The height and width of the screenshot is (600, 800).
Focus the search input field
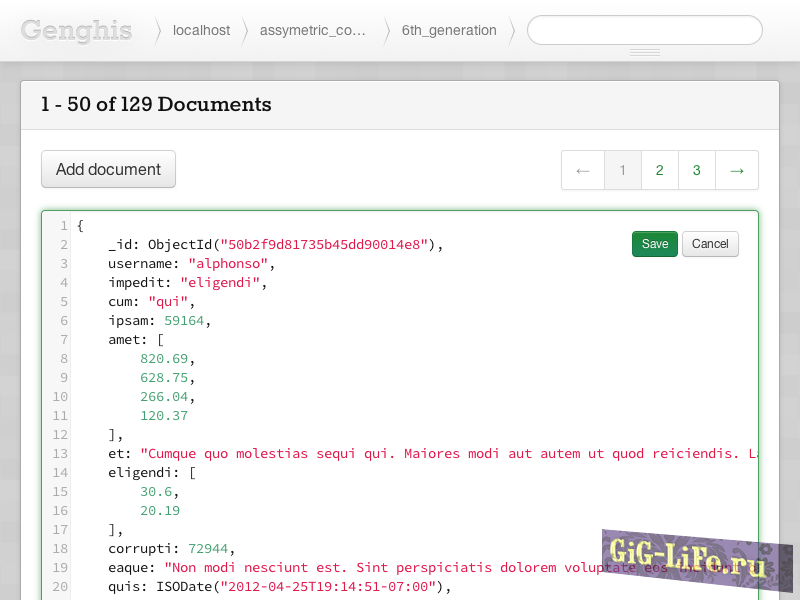pos(645,30)
